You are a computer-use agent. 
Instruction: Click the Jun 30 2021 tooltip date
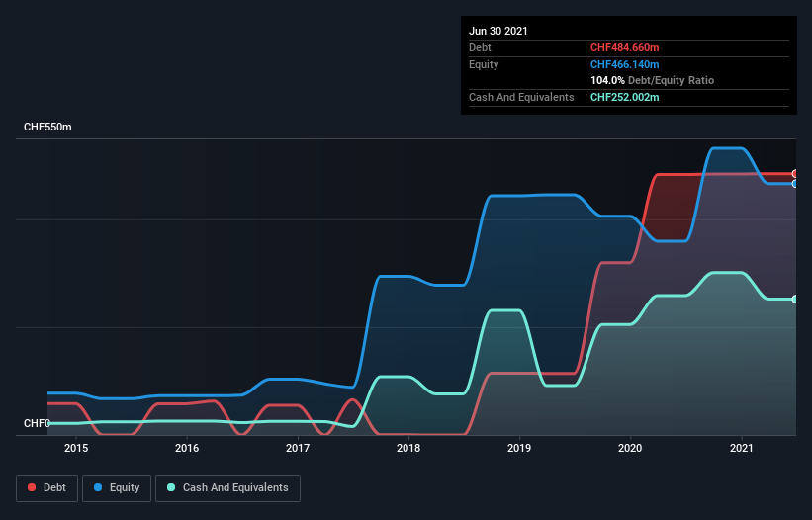(x=498, y=31)
